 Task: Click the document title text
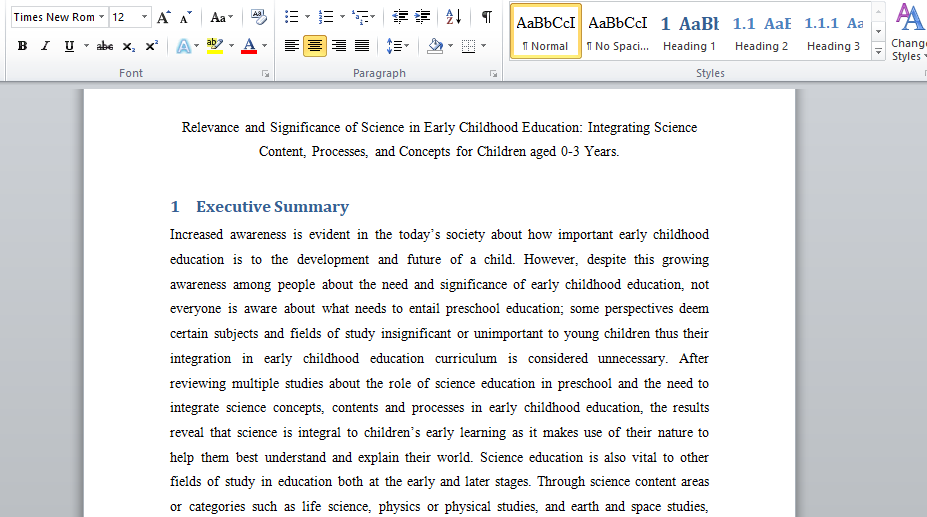click(439, 140)
